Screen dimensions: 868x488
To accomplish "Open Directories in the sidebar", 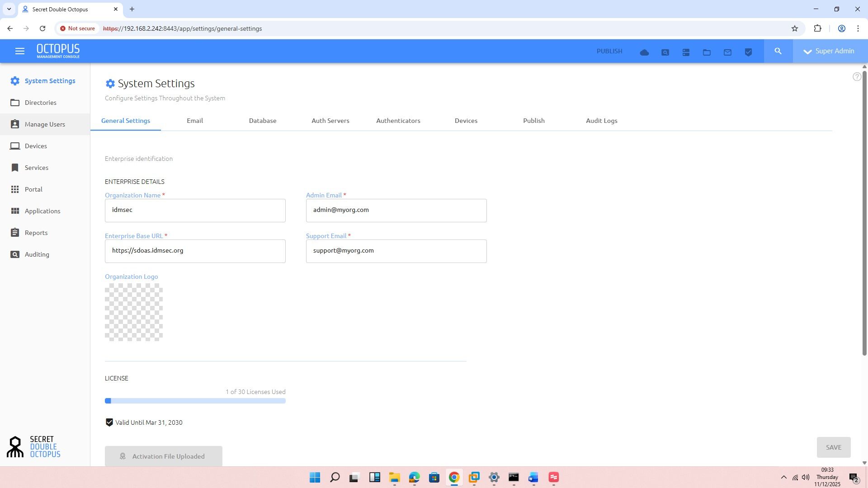I will pos(45,103).
